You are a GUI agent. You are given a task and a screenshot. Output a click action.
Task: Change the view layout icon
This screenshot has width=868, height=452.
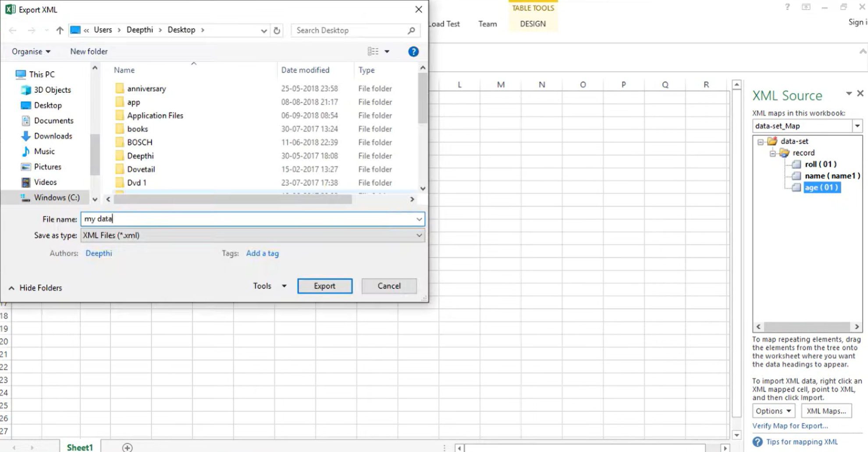click(373, 52)
